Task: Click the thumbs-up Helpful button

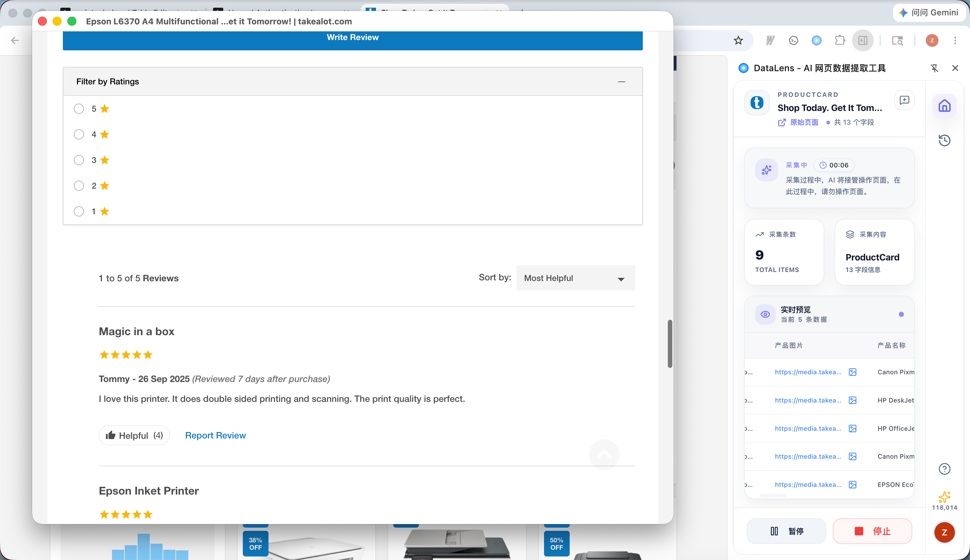Action: [134, 435]
